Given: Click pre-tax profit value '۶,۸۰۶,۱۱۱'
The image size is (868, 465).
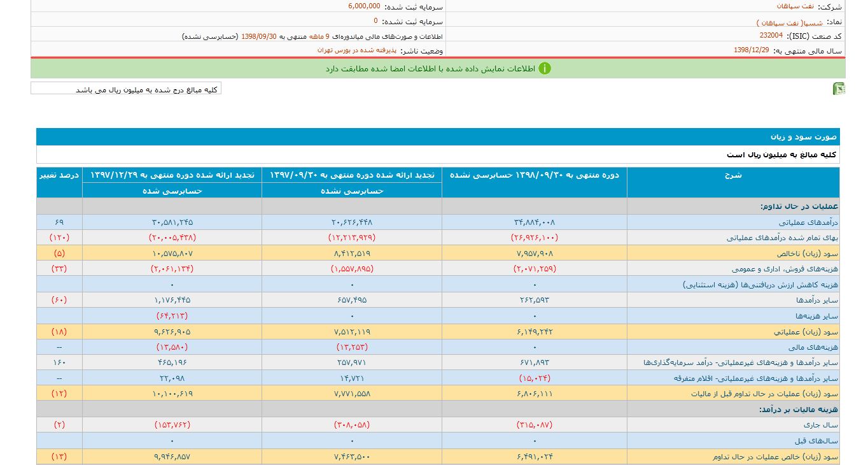Looking at the screenshot, I should tap(534, 394).
